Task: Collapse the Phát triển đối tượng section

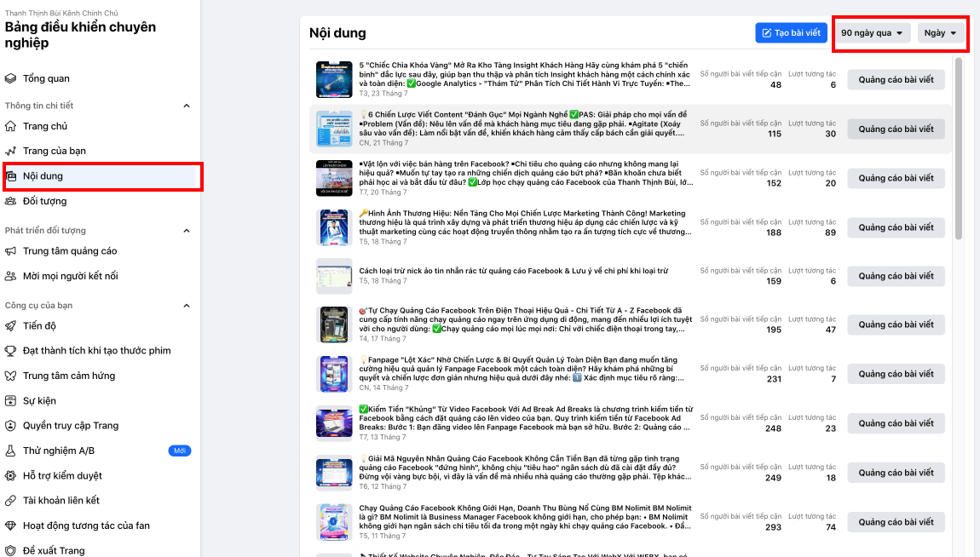Action: (187, 231)
